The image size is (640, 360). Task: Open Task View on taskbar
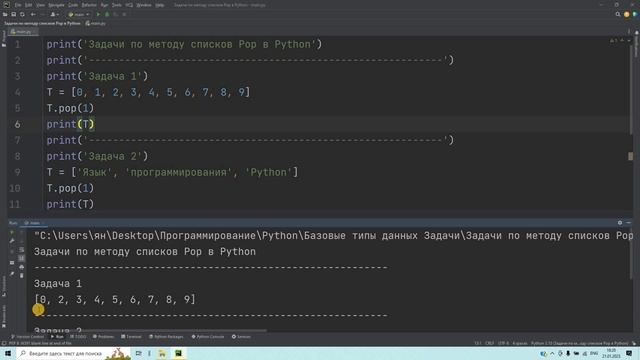[x=138, y=353]
